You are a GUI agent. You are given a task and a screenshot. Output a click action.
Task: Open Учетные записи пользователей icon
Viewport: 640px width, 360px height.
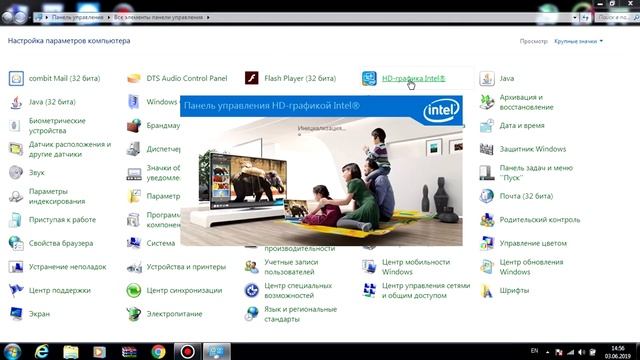(251, 267)
